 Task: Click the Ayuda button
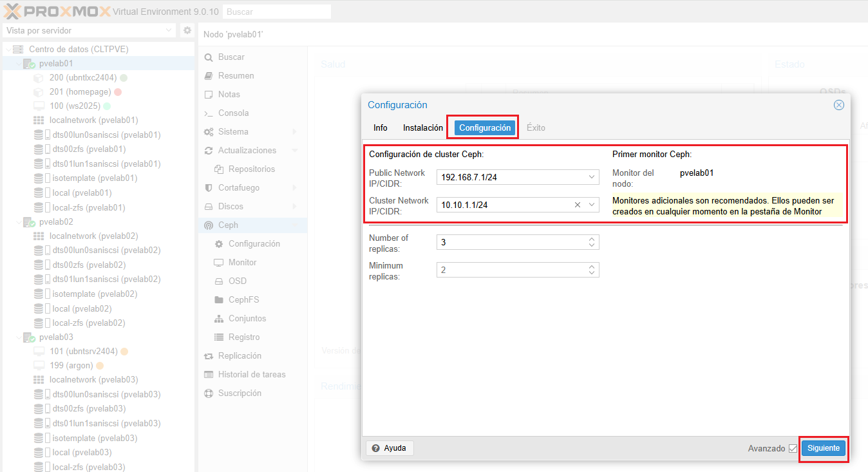(x=390, y=448)
